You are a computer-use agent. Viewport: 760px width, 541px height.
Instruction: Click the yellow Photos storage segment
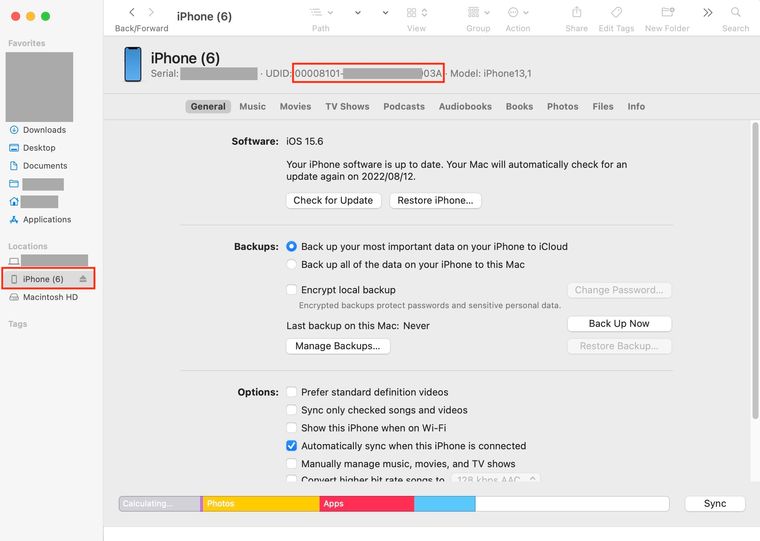coord(261,504)
